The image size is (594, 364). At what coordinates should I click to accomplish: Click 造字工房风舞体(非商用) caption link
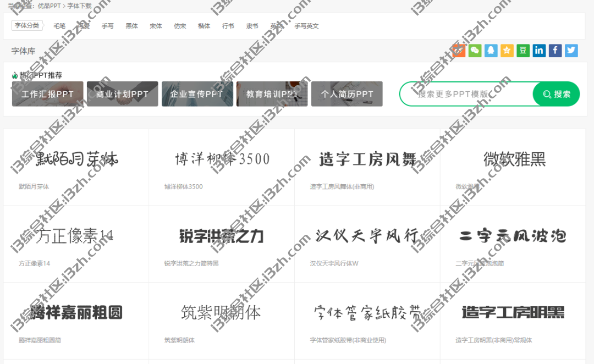tap(342, 186)
